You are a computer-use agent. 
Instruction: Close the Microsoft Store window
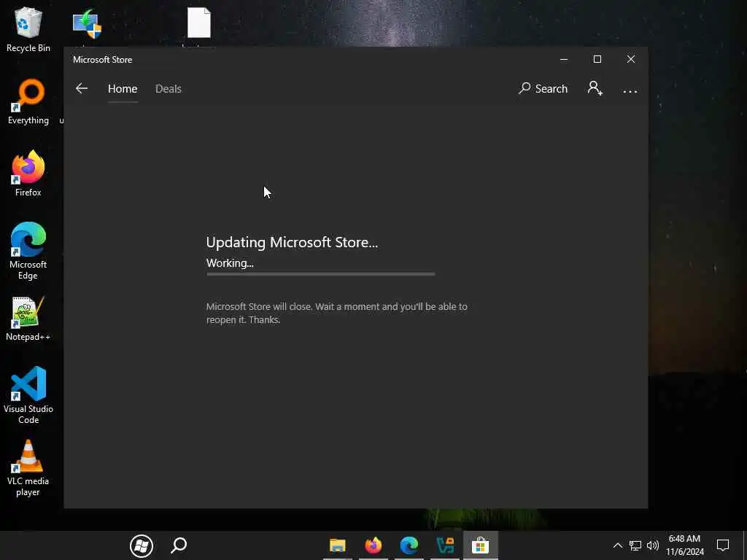(x=631, y=59)
